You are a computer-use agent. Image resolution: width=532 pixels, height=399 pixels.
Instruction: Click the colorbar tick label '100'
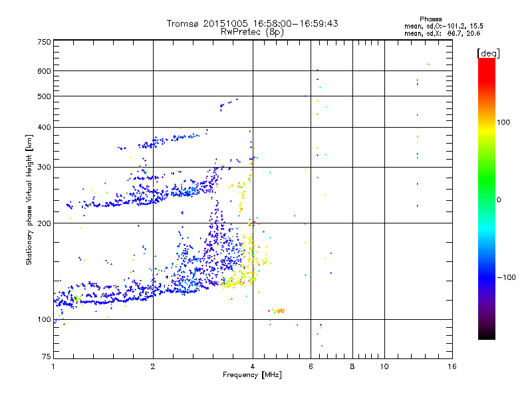click(x=503, y=122)
